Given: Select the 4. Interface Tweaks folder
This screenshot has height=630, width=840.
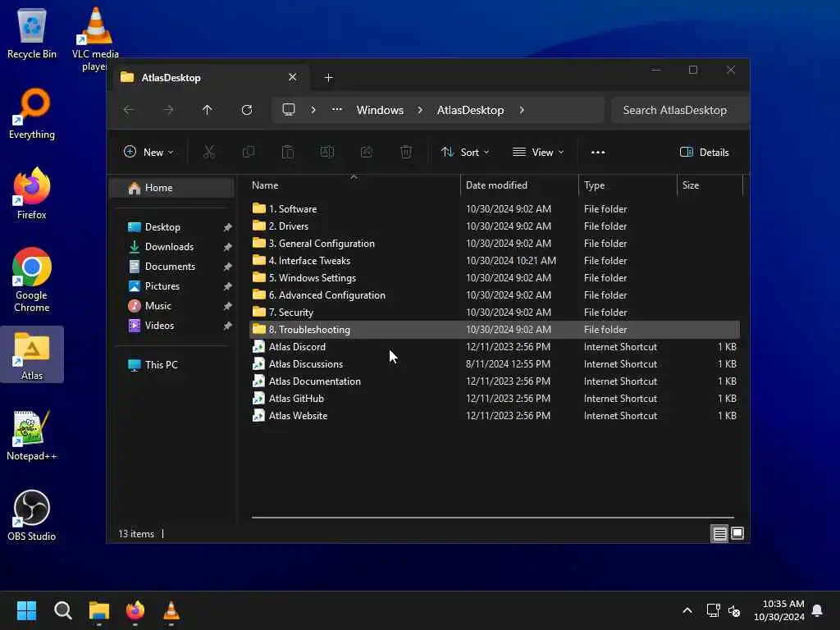Looking at the screenshot, I should 495,260.
